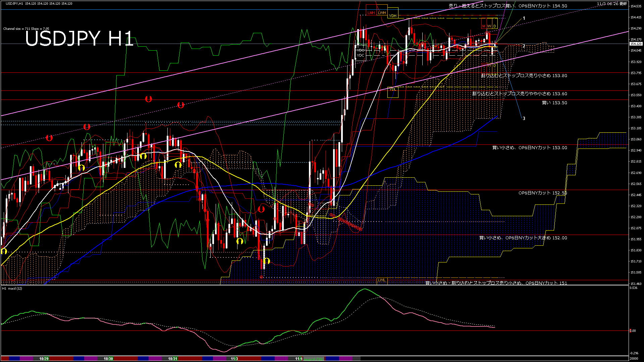Click the YDO label box
This screenshot has height=362, width=644.
coord(361,50)
